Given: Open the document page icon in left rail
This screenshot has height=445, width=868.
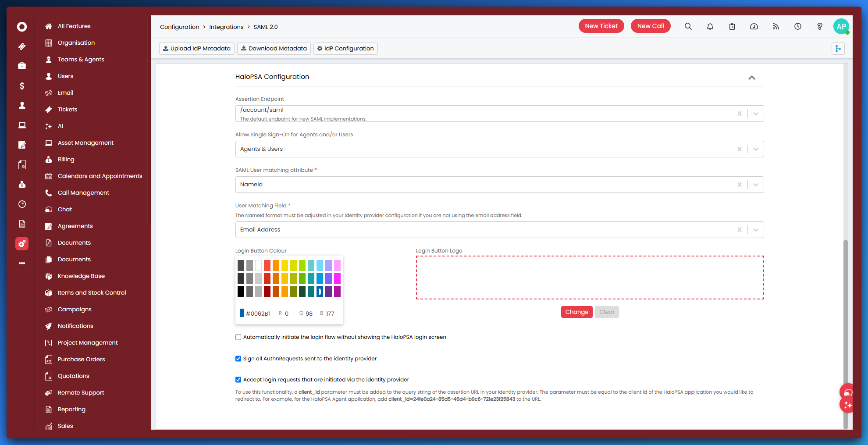Looking at the screenshot, I should 22,224.
